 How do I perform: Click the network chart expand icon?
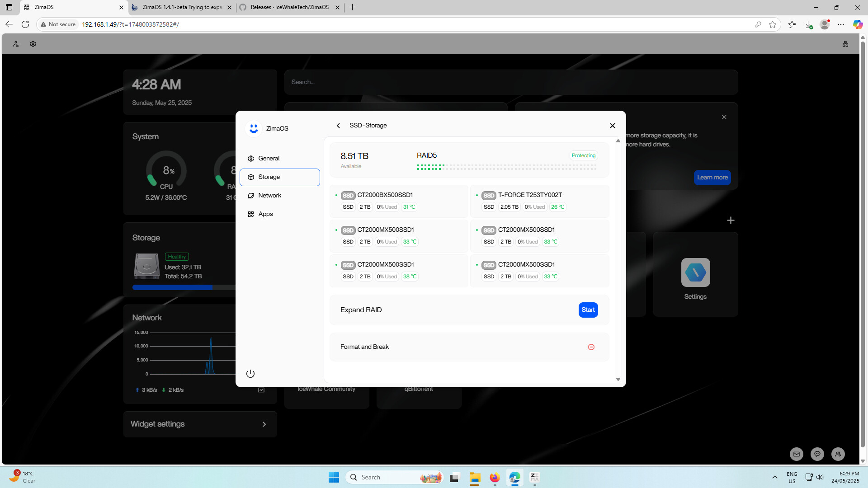pyautogui.click(x=261, y=390)
